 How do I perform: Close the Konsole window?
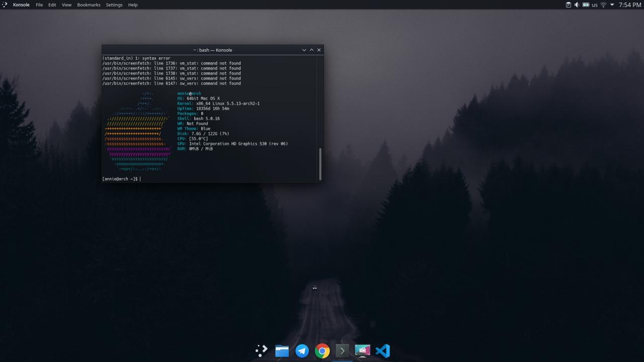[x=319, y=50]
